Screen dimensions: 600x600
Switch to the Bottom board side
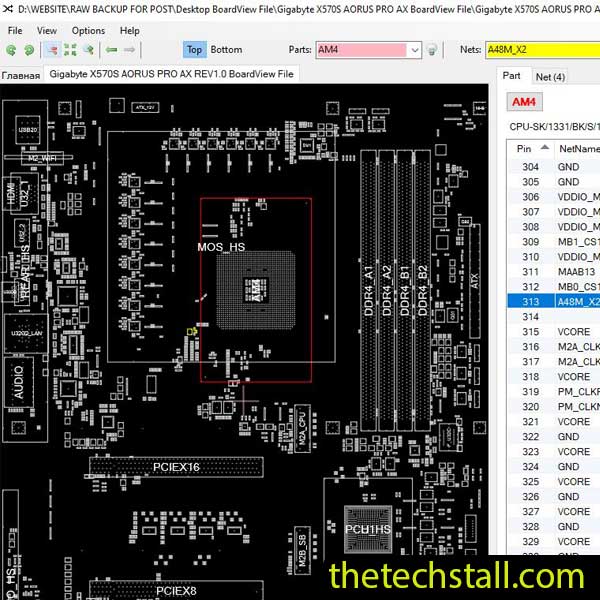pos(226,49)
